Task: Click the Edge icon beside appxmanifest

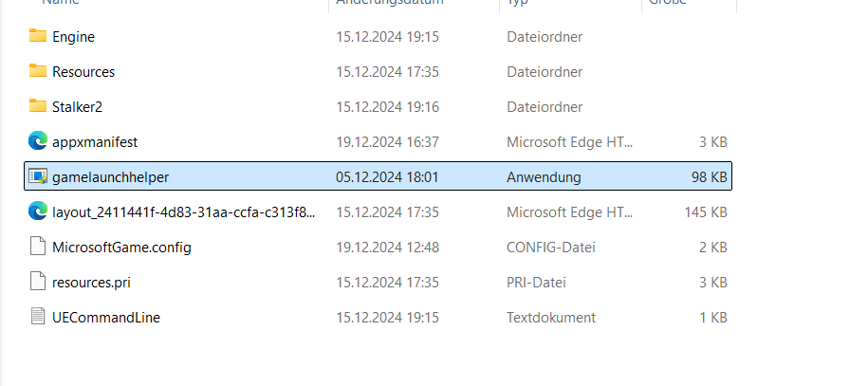Action: click(38, 141)
